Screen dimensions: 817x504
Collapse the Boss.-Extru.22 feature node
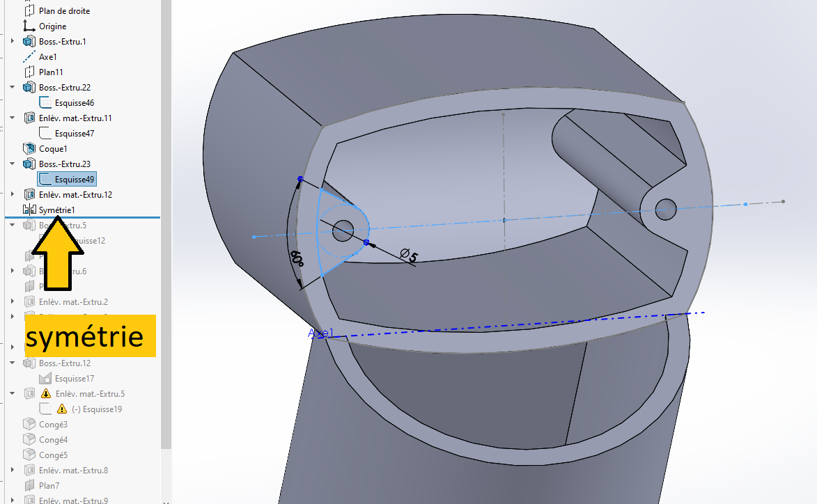tap(13, 87)
